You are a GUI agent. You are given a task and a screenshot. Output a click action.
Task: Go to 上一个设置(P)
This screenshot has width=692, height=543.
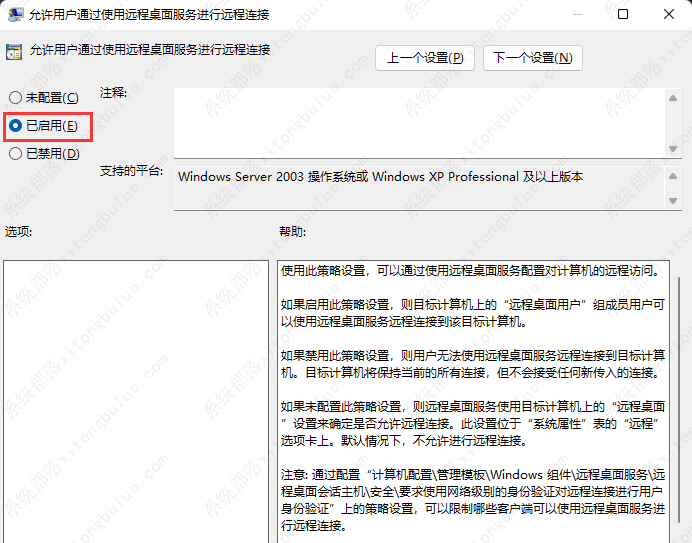(425, 58)
